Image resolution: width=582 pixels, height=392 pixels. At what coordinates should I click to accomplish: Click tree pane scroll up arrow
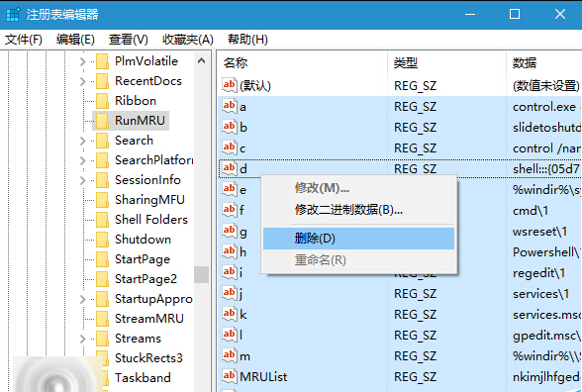coord(202,61)
